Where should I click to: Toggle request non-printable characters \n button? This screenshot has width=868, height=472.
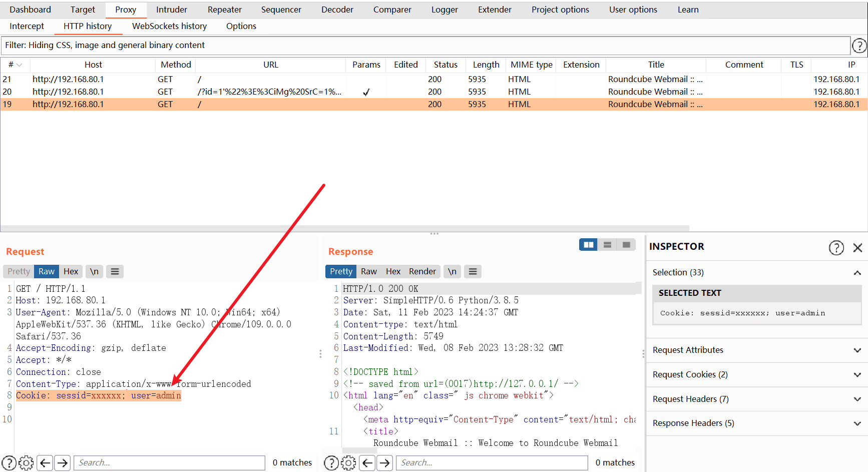(94, 271)
